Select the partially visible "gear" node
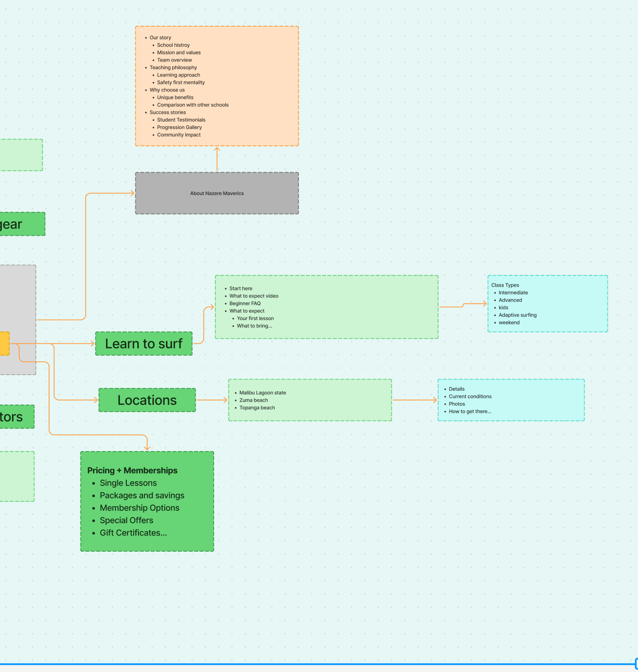Screen dimensions: 638x672 click(x=21, y=224)
